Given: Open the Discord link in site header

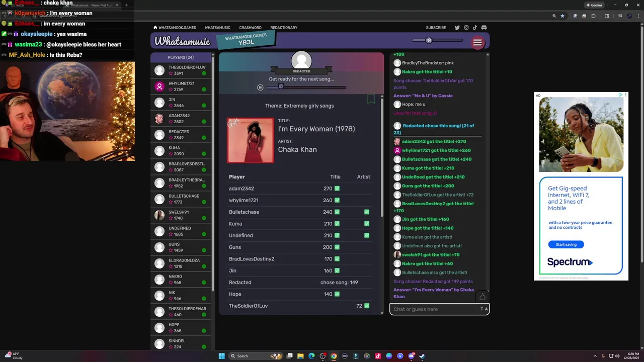Looking at the screenshot, I should pos(484,28).
